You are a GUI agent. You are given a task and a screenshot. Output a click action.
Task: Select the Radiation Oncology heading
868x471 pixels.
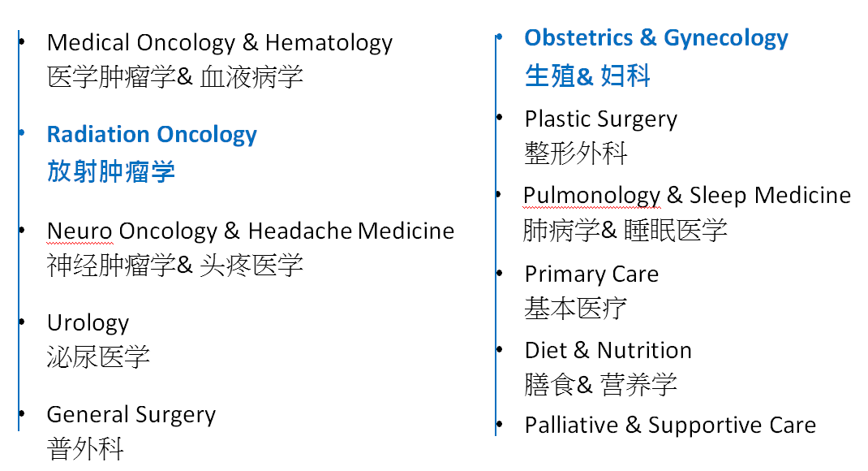click(x=152, y=135)
